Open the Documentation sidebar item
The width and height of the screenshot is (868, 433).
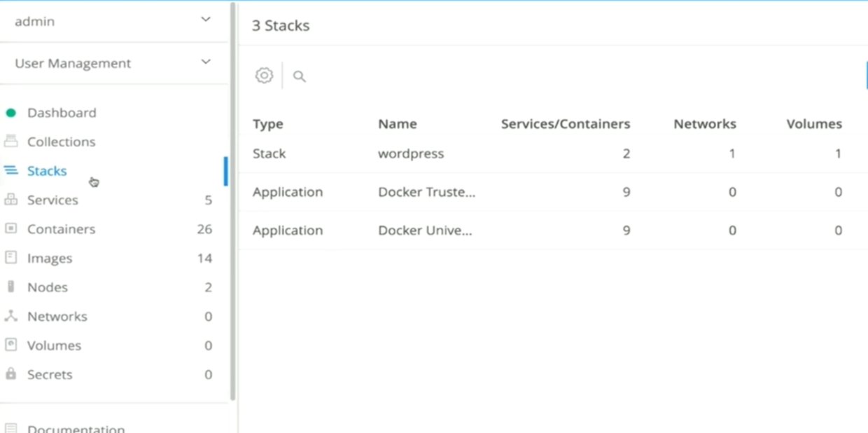[x=76, y=427]
